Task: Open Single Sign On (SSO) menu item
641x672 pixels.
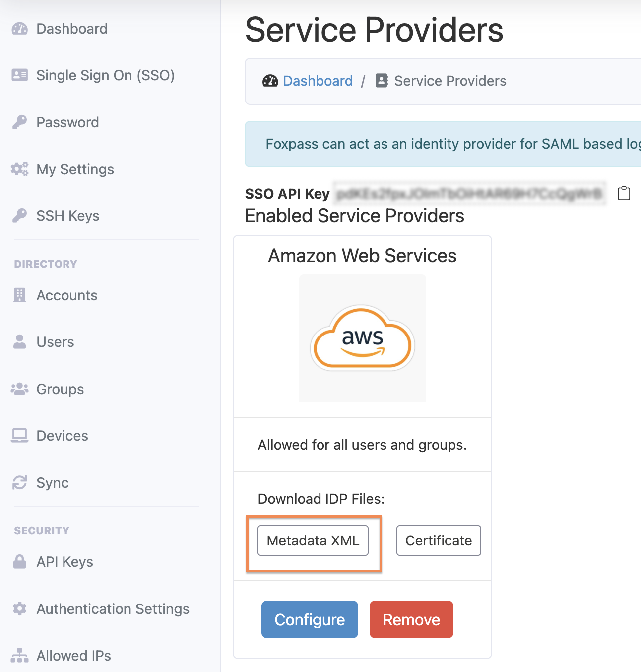Action: point(106,75)
